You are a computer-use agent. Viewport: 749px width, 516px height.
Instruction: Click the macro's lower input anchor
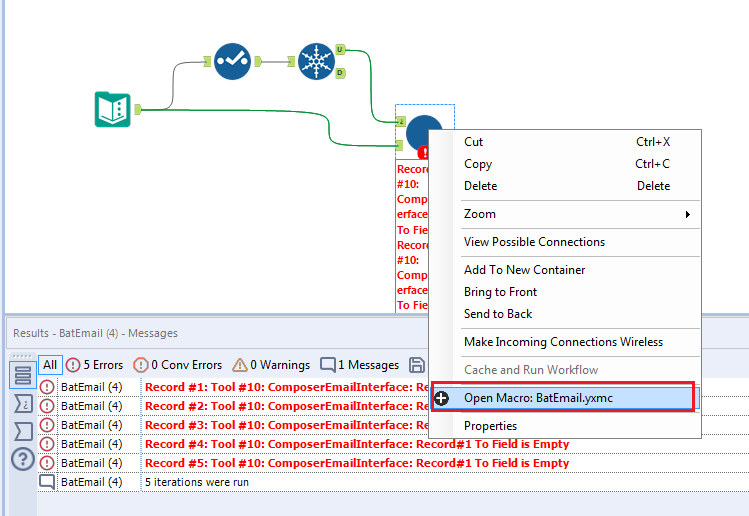point(400,145)
